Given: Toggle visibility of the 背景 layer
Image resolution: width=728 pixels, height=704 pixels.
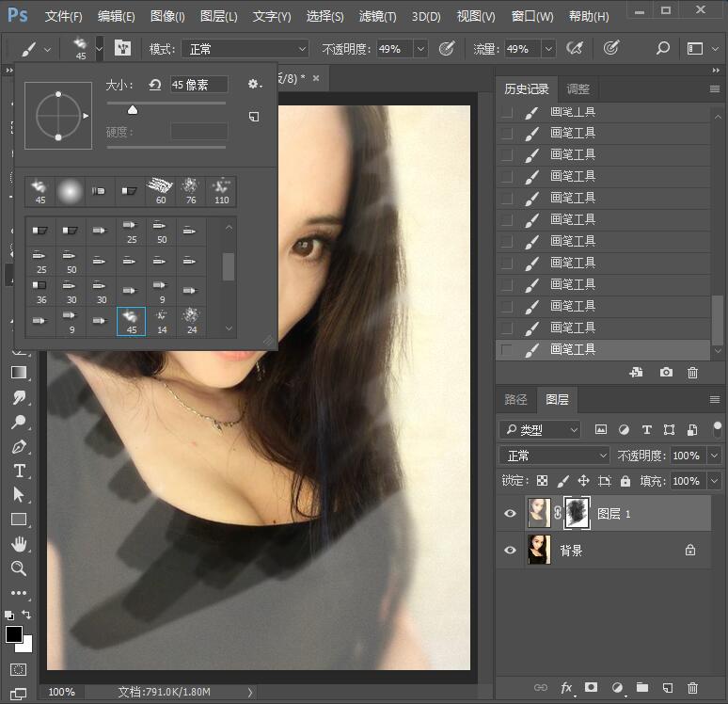Looking at the screenshot, I should click(510, 551).
